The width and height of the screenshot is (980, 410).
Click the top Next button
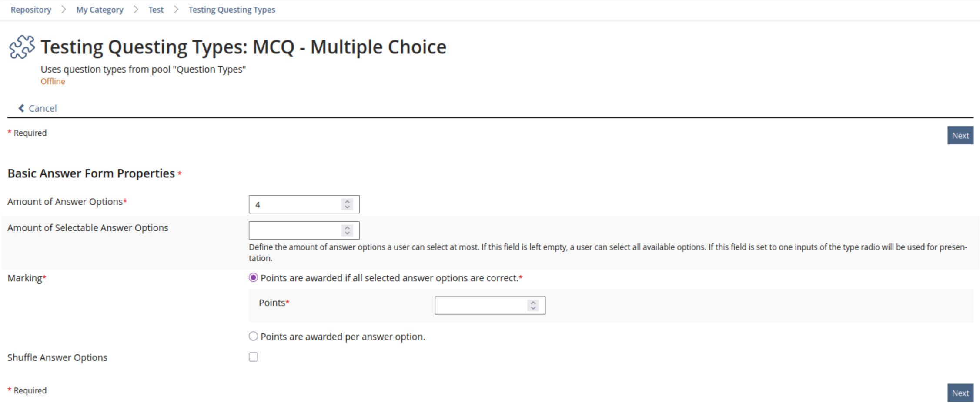coord(960,135)
